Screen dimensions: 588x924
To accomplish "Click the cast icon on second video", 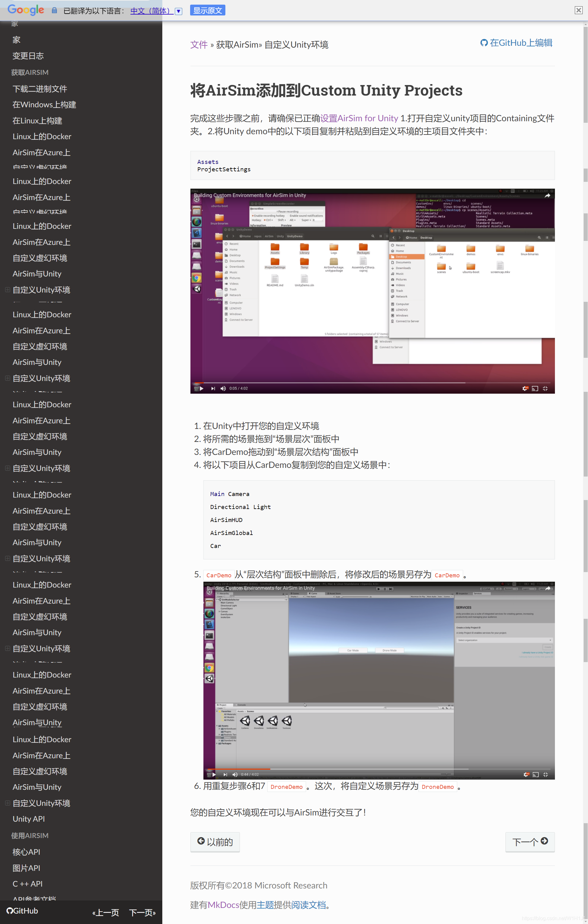I will [536, 774].
